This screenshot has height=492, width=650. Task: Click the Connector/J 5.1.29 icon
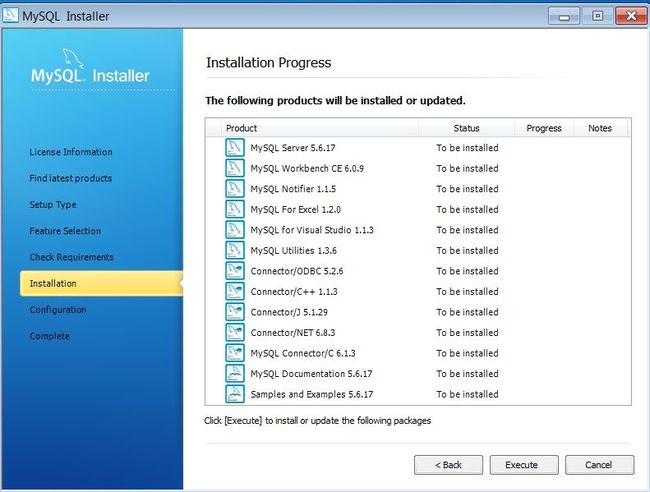point(235,312)
